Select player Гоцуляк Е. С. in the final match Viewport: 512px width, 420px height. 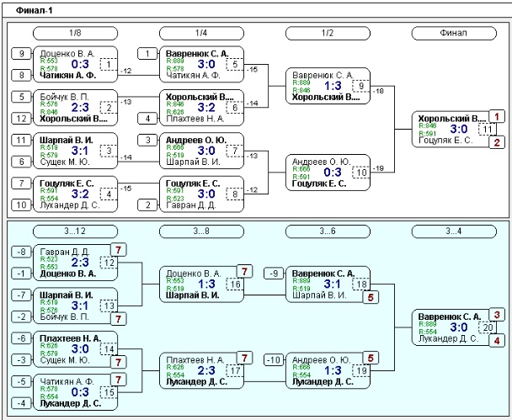point(445,141)
